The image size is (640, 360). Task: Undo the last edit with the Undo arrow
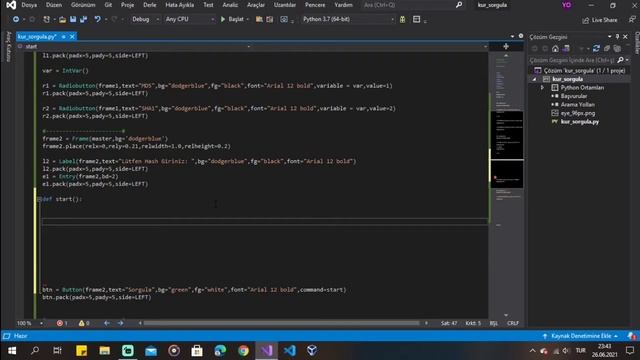coord(97,19)
